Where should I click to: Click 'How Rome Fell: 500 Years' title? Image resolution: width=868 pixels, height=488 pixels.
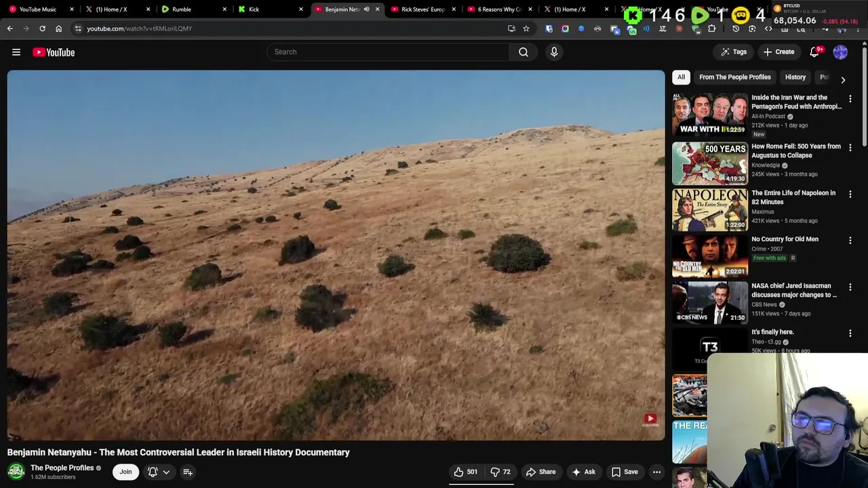point(796,150)
